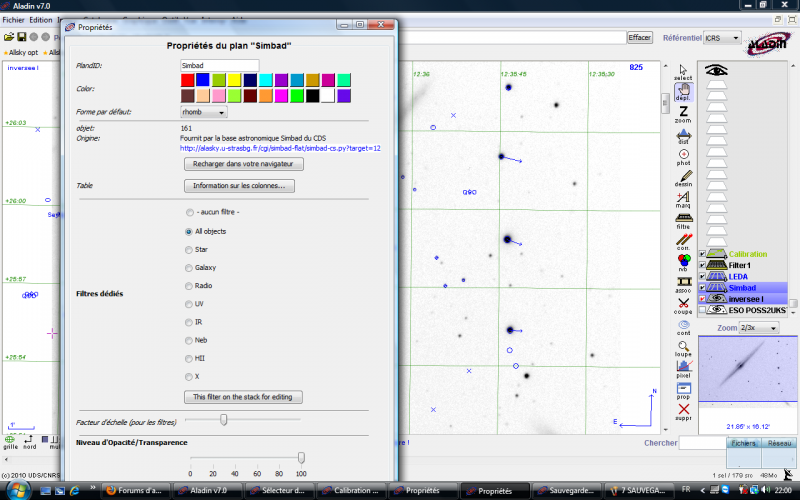Click the Effacer button

click(x=639, y=38)
